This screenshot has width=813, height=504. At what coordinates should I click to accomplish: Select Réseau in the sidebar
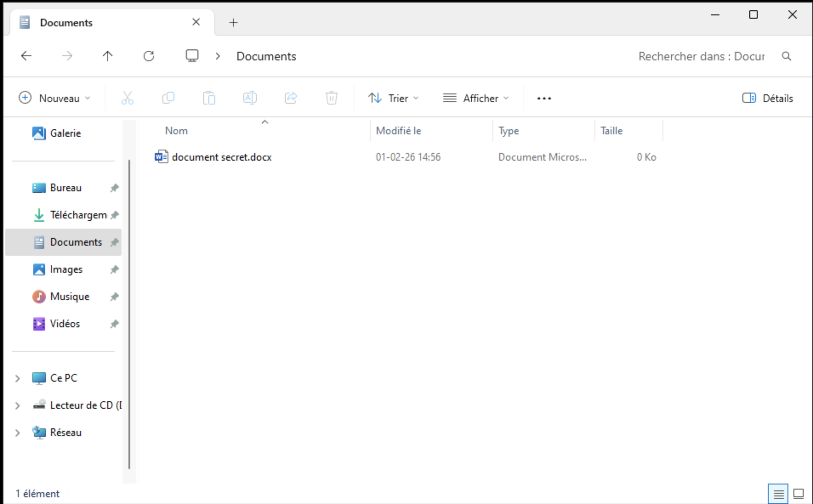tap(64, 433)
